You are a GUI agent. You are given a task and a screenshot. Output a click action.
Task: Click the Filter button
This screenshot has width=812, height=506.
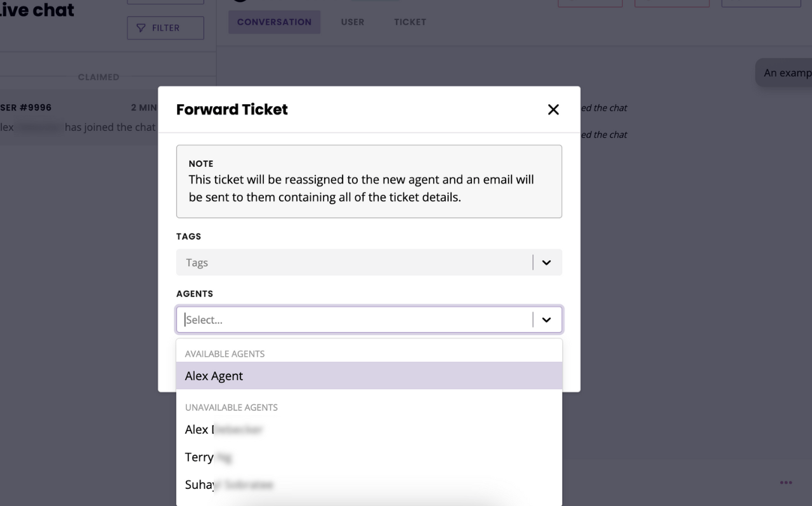(x=166, y=28)
